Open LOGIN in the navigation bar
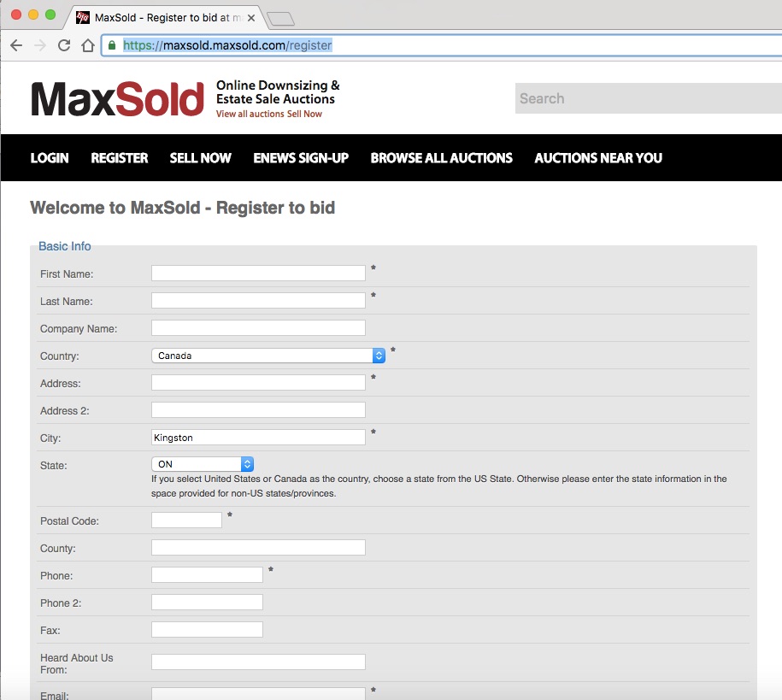The height and width of the screenshot is (700, 782). (x=50, y=158)
